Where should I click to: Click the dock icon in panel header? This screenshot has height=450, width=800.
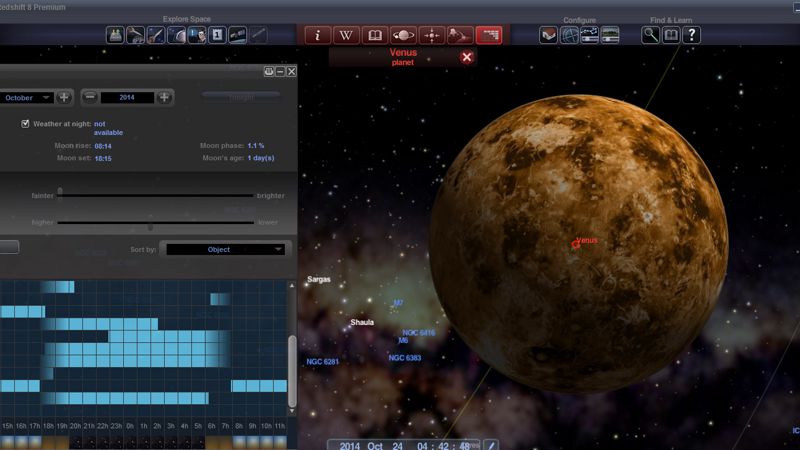269,71
